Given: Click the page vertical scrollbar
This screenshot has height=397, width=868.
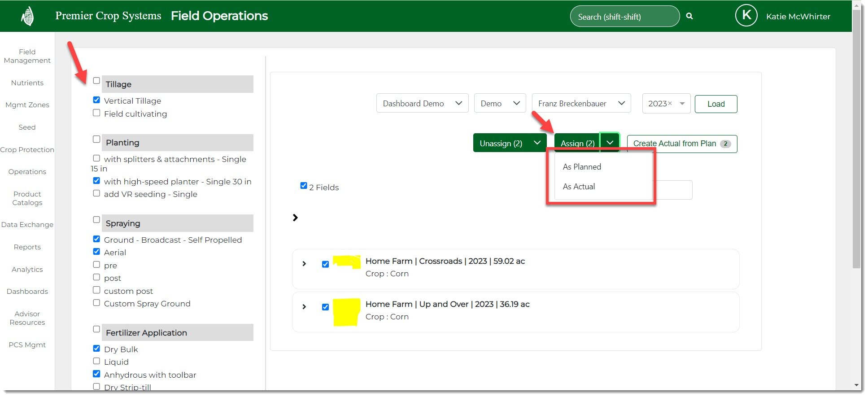Looking at the screenshot, I should click(856, 135).
